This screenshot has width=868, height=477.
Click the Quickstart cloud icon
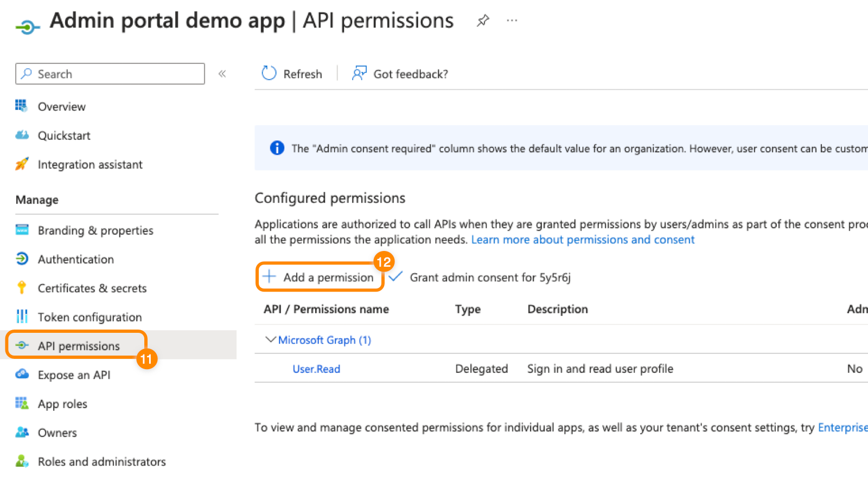click(x=22, y=135)
